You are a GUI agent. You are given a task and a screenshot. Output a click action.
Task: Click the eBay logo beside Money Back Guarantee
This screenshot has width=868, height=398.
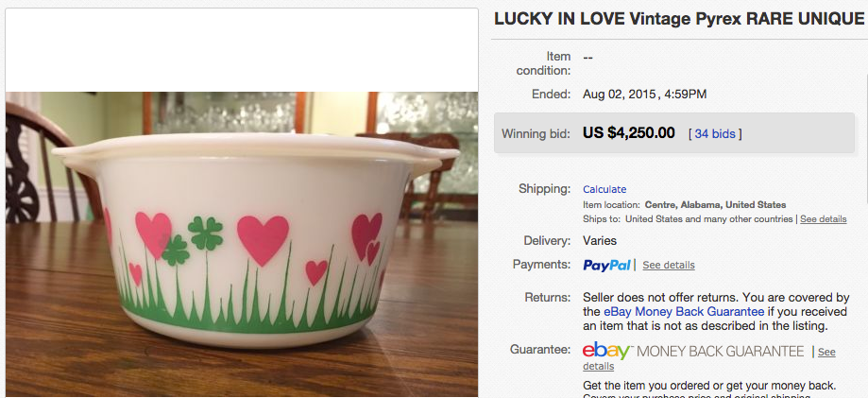pyautogui.click(x=607, y=351)
